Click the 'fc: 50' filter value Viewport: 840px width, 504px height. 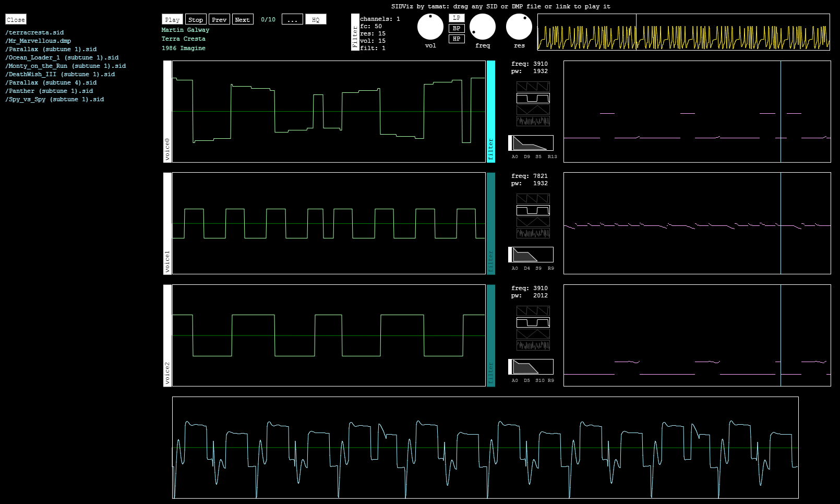[x=371, y=26]
